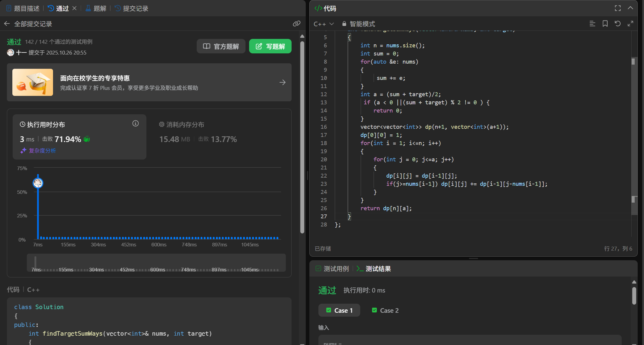Open the 复杂度分析 link

point(42,150)
